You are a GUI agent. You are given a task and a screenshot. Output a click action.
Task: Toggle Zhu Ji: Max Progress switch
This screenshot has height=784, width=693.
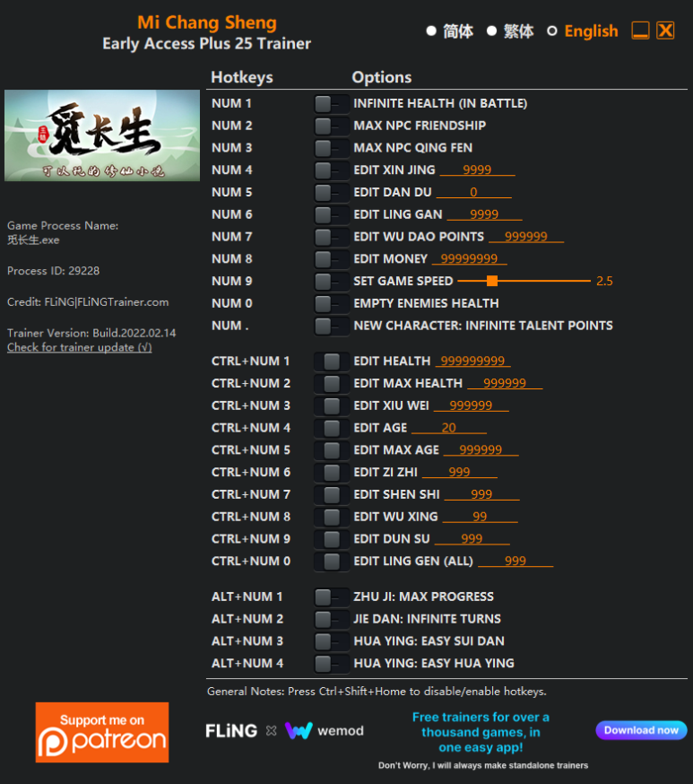click(332, 597)
